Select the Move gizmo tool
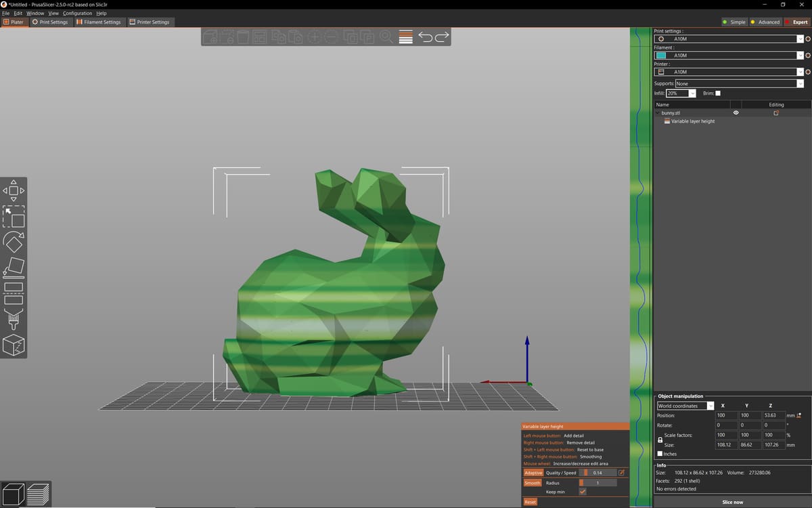The image size is (812, 508). click(x=14, y=190)
